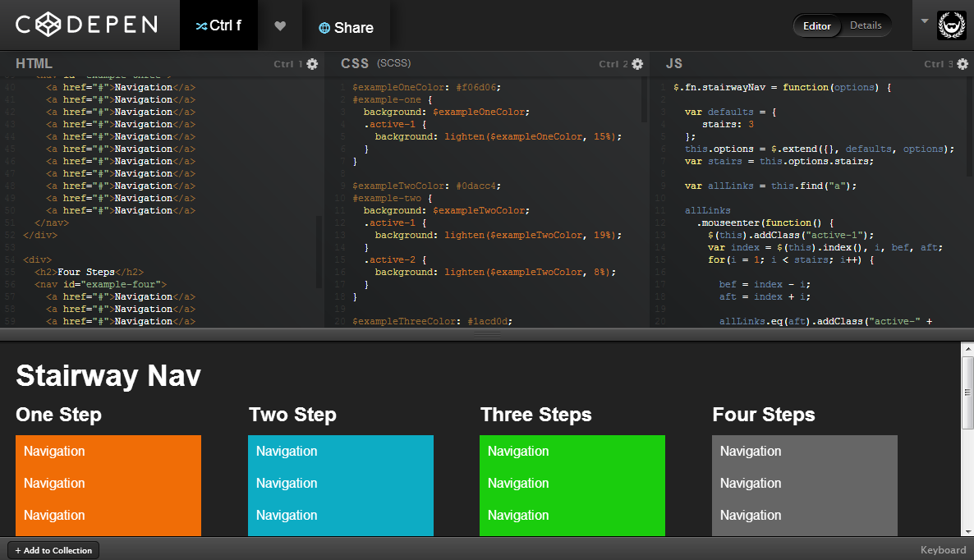Love this pen via the heart icon
The width and height of the screenshot is (974, 560).
tap(279, 25)
